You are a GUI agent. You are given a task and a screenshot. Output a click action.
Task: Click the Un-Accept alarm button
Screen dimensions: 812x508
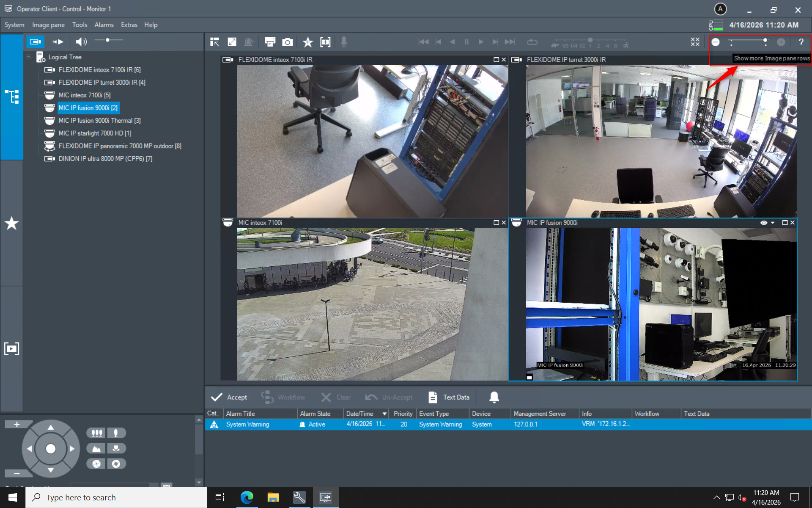tap(389, 397)
